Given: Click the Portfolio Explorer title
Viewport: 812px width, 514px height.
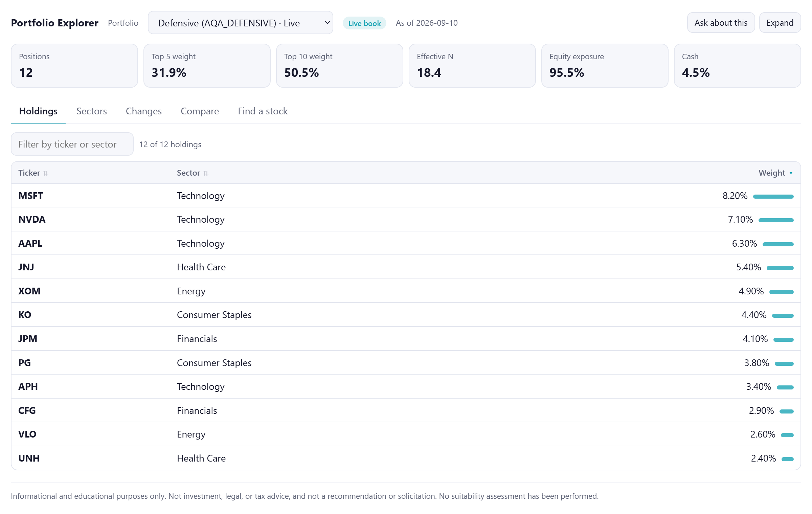Looking at the screenshot, I should (x=55, y=23).
